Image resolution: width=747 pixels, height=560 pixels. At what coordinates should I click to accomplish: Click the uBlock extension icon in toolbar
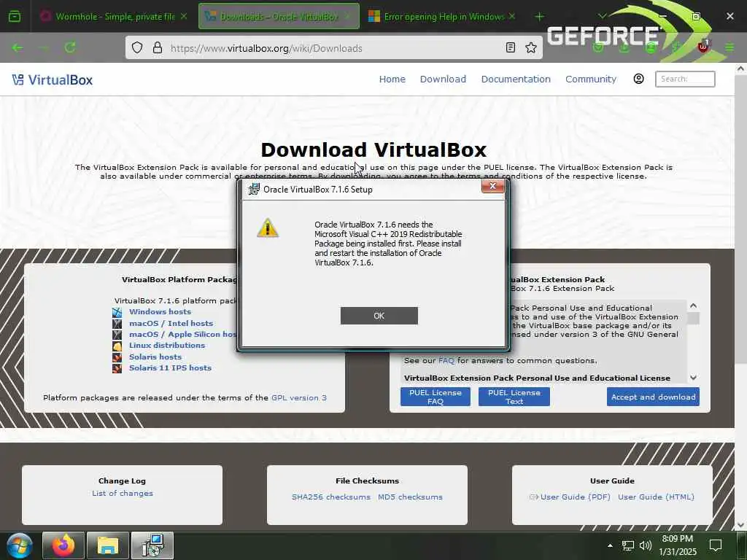click(703, 47)
